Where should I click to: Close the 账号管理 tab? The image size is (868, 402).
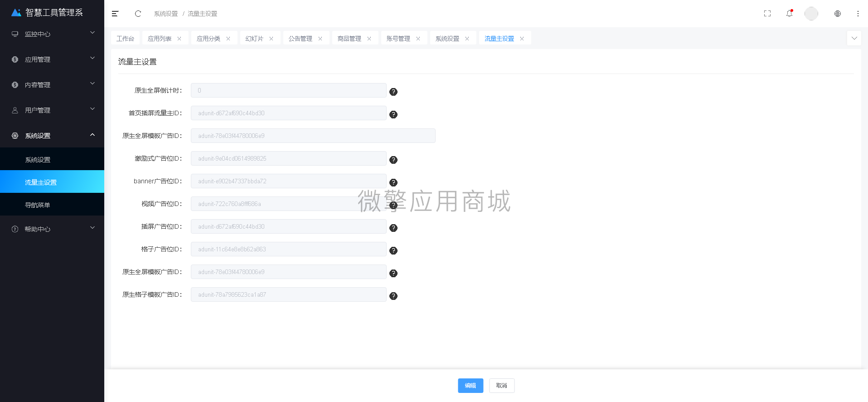click(418, 39)
